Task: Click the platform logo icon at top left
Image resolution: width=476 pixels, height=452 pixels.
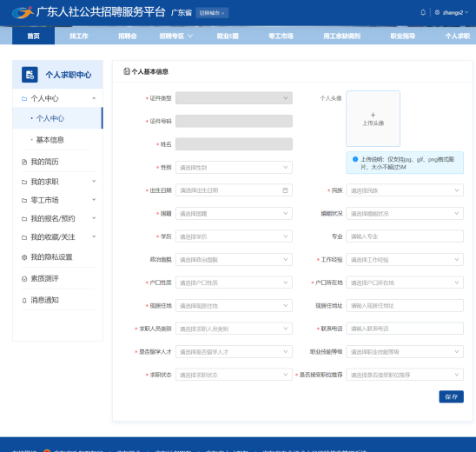Action: [23, 12]
